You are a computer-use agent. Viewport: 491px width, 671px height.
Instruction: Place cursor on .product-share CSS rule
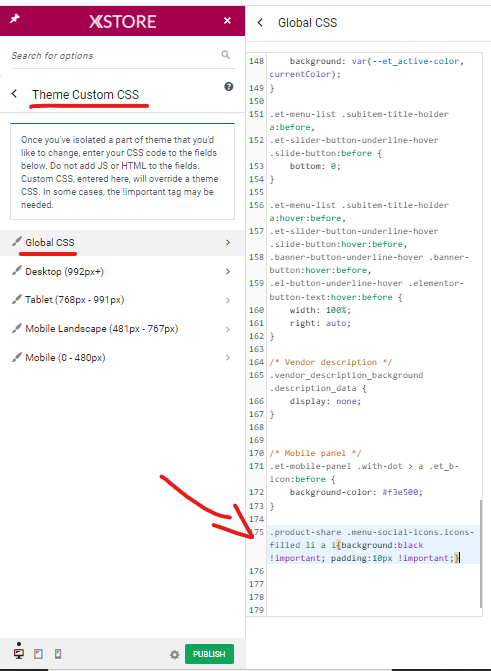(x=372, y=545)
